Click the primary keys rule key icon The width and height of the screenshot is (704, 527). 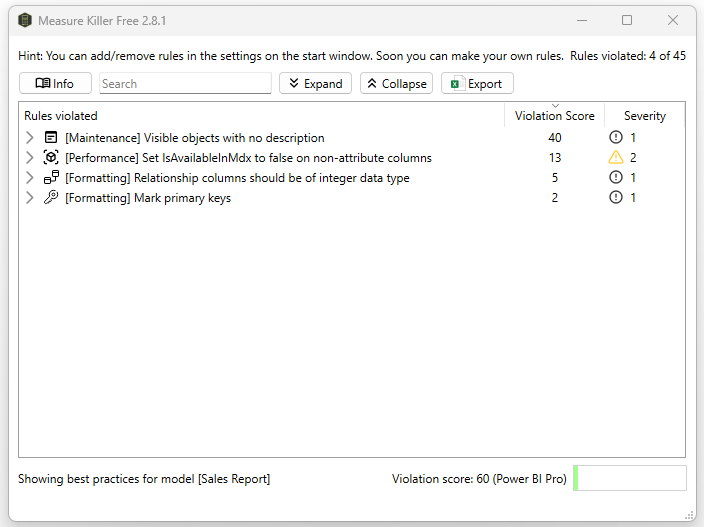click(x=51, y=198)
